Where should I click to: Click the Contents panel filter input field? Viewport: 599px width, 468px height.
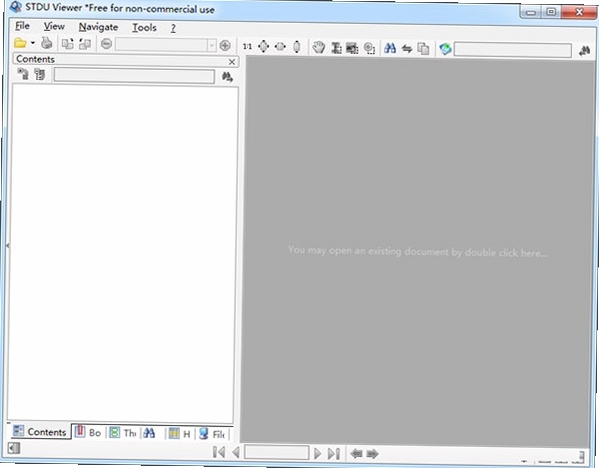(134, 76)
